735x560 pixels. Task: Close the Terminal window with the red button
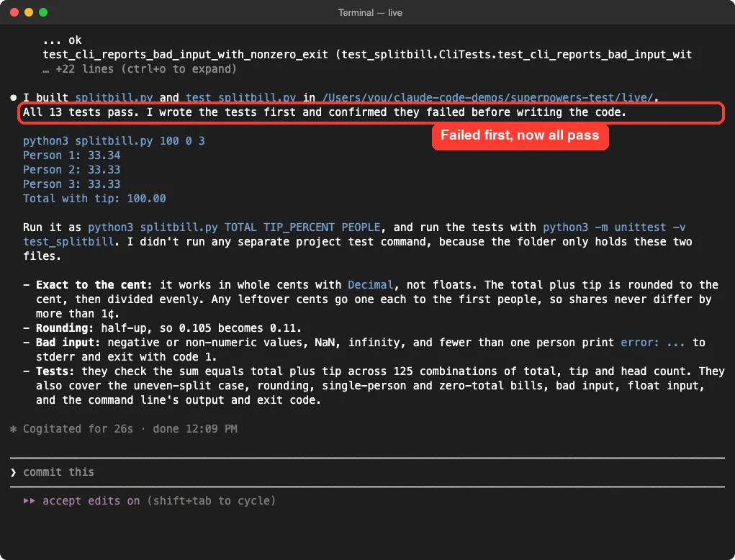(14, 12)
